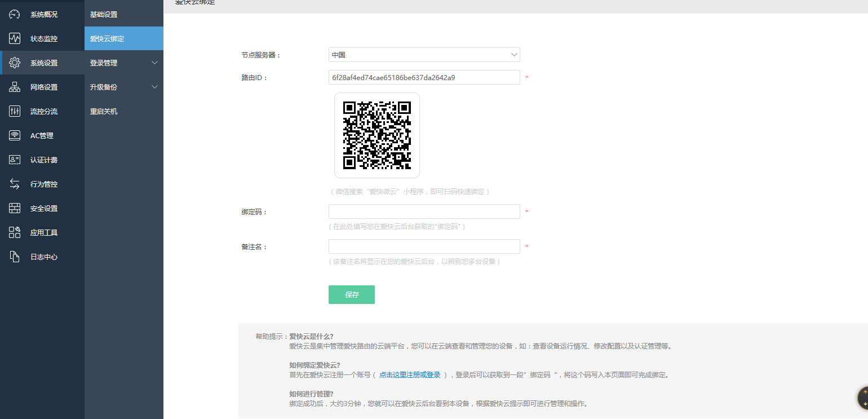The width and height of the screenshot is (868, 419).
Task: Open 系统概况 menu label
Action: click(x=44, y=15)
